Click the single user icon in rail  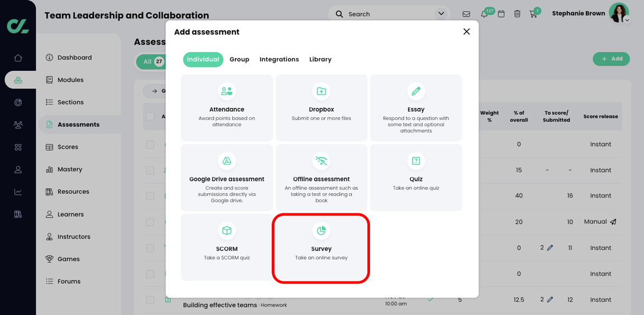coord(18,169)
